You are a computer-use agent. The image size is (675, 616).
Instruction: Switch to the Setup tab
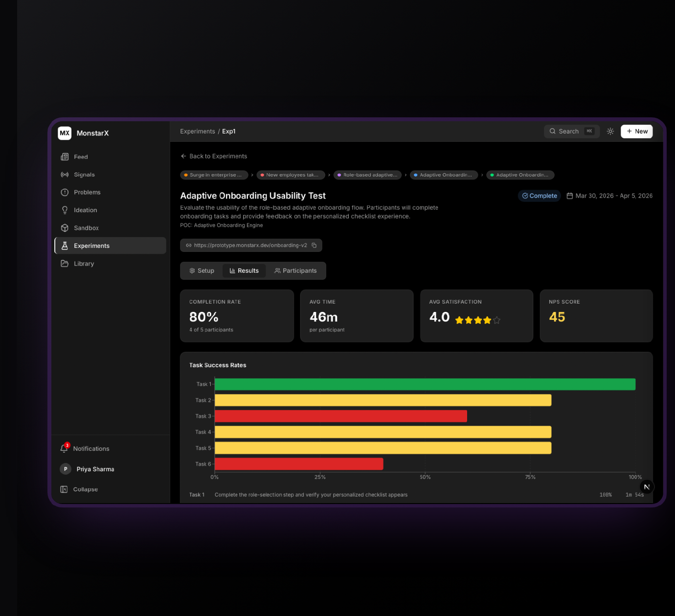pyautogui.click(x=202, y=271)
